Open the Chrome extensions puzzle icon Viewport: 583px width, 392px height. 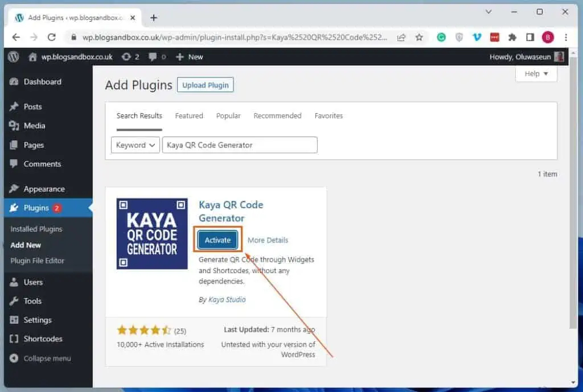[512, 36]
